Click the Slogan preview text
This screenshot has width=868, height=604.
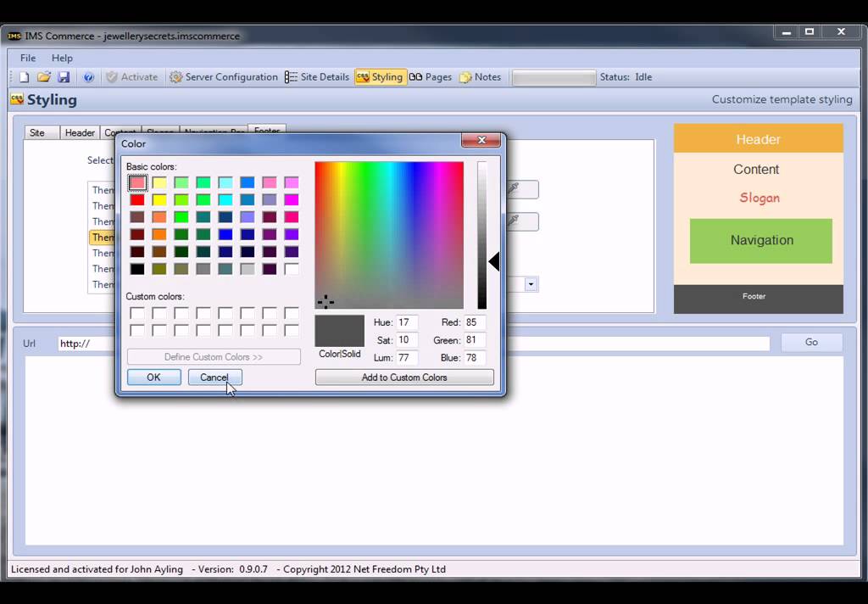pyautogui.click(x=759, y=198)
